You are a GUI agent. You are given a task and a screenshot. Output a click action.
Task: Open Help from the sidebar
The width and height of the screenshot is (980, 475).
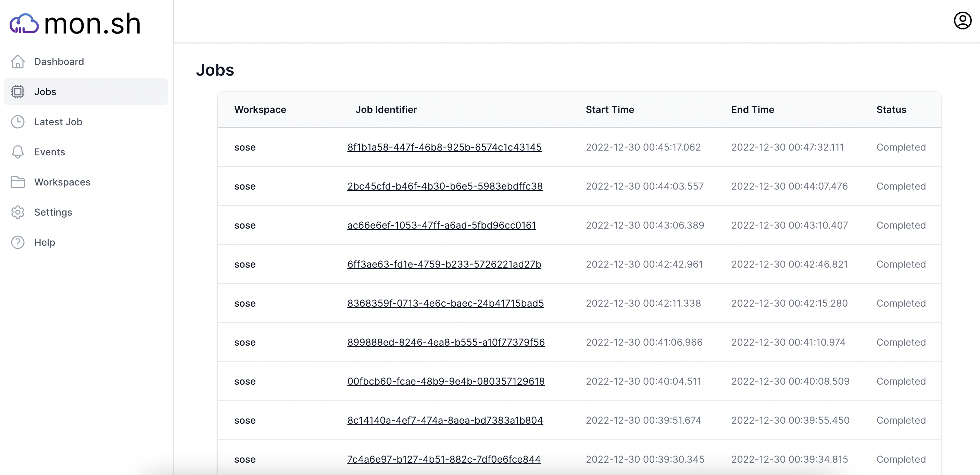pos(86,242)
